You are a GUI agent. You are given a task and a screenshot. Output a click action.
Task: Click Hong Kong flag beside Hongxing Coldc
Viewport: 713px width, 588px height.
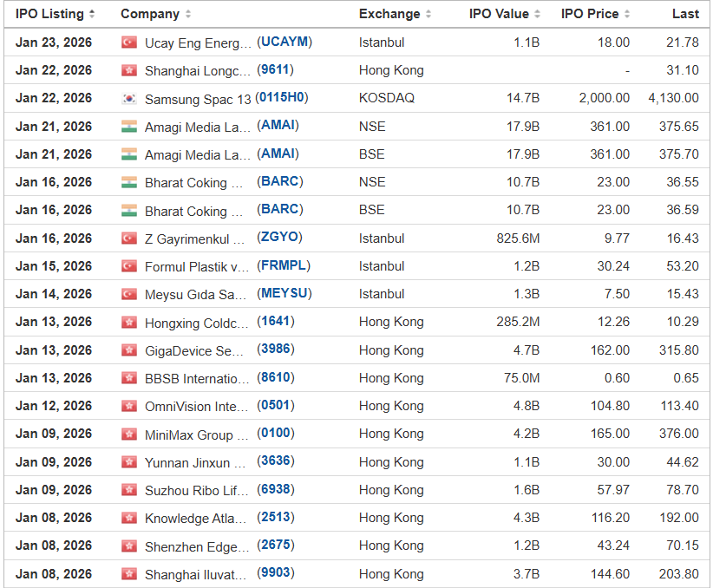(129, 323)
